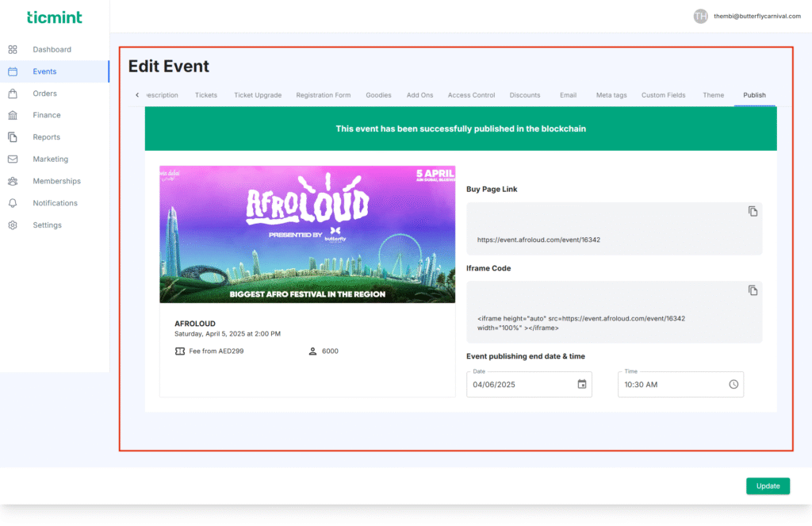Viewport: 812px width, 526px height.
Task: Copy the Iframe Code
Action: tap(753, 290)
